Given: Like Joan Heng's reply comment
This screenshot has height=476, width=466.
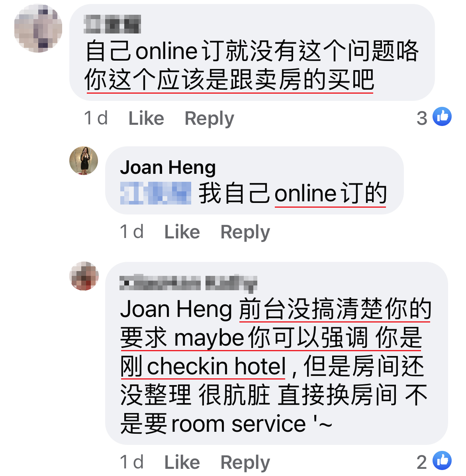Looking at the screenshot, I should click(182, 232).
